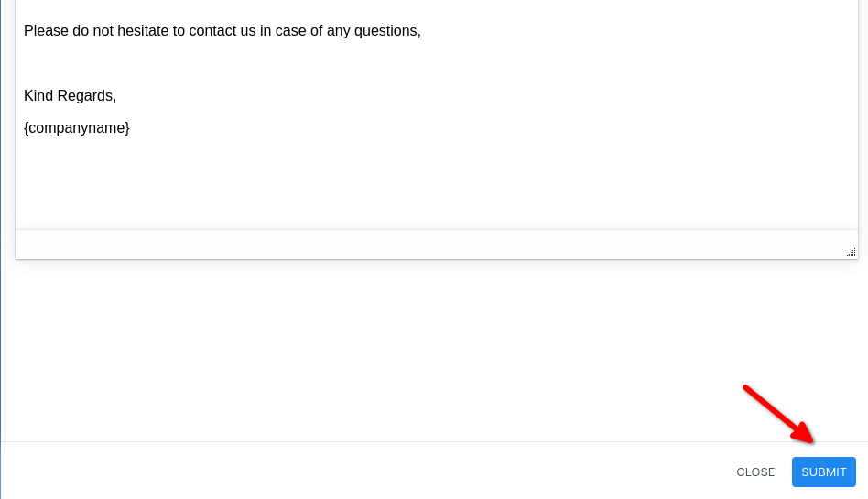Place cursor on the word "any"

tap(339, 31)
